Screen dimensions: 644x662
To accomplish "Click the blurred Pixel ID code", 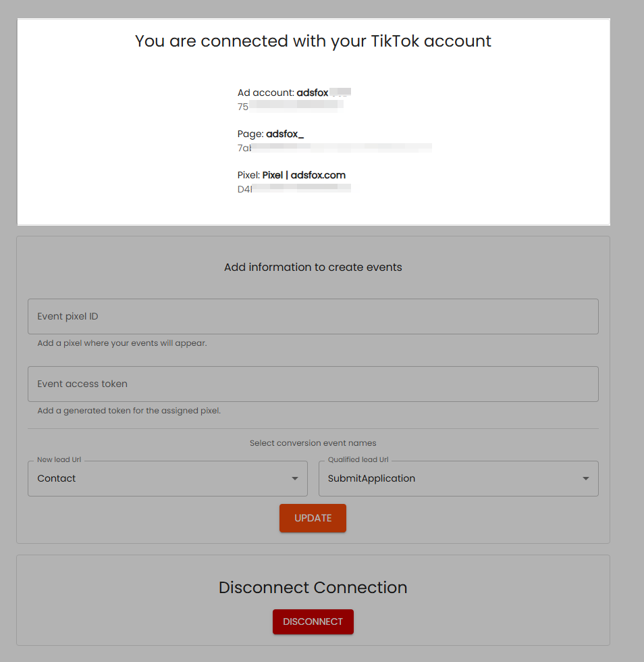I will tap(294, 189).
